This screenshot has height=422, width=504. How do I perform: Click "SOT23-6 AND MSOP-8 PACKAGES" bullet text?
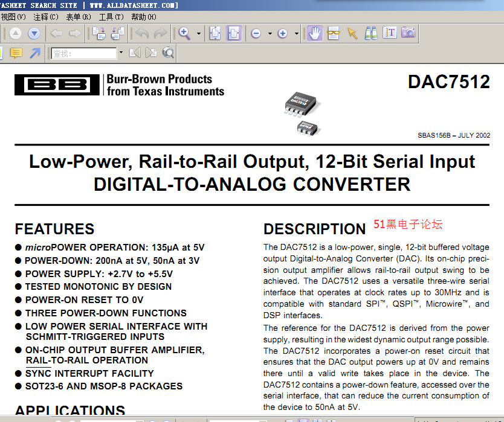click(x=104, y=386)
